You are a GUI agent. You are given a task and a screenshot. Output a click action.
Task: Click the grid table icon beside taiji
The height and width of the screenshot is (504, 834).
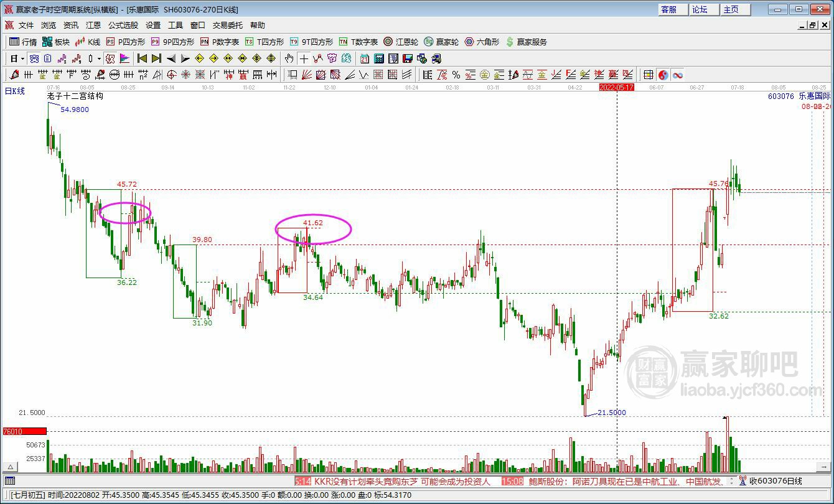649,75
